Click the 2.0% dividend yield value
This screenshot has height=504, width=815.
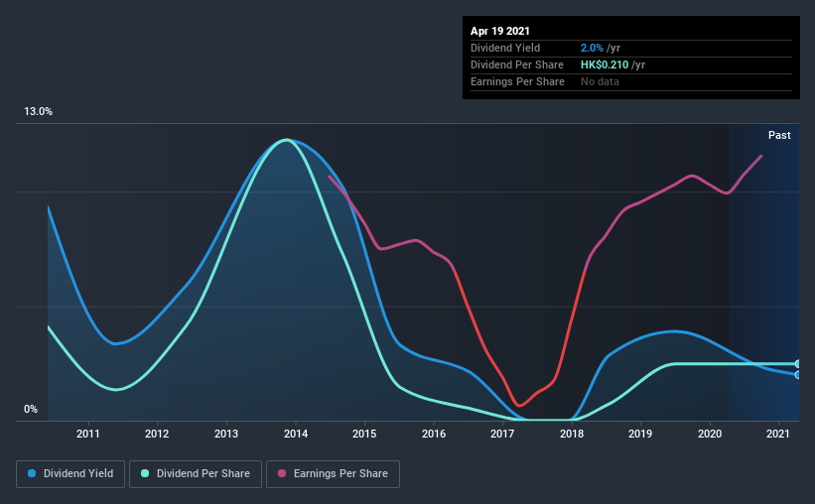point(592,48)
